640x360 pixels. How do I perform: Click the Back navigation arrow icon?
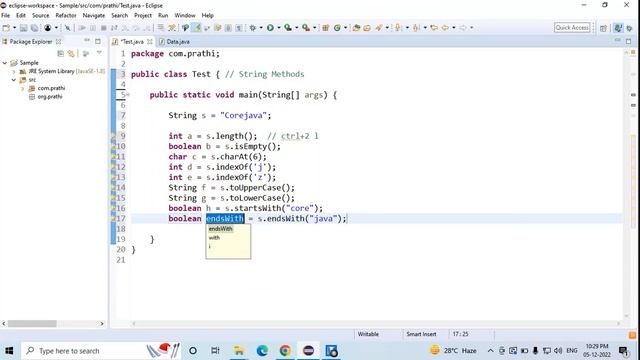click(x=445, y=28)
